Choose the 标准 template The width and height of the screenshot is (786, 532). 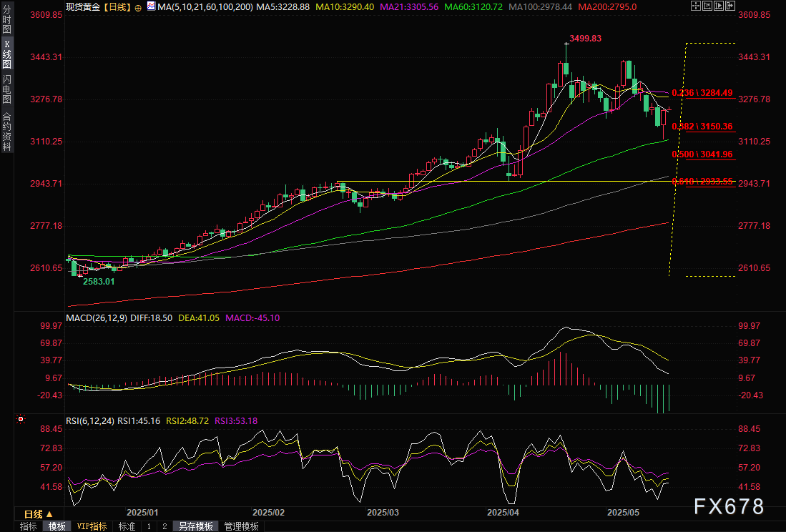pos(127,526)
